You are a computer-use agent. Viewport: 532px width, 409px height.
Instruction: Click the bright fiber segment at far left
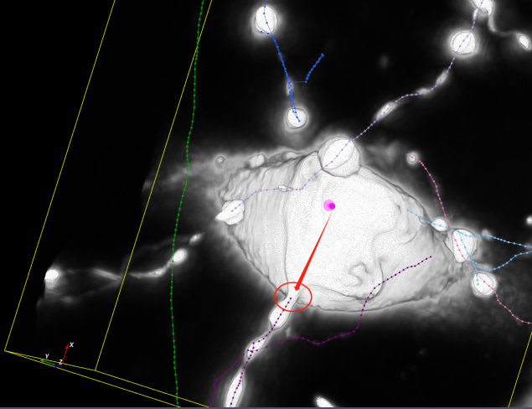[x=52, y=276]
